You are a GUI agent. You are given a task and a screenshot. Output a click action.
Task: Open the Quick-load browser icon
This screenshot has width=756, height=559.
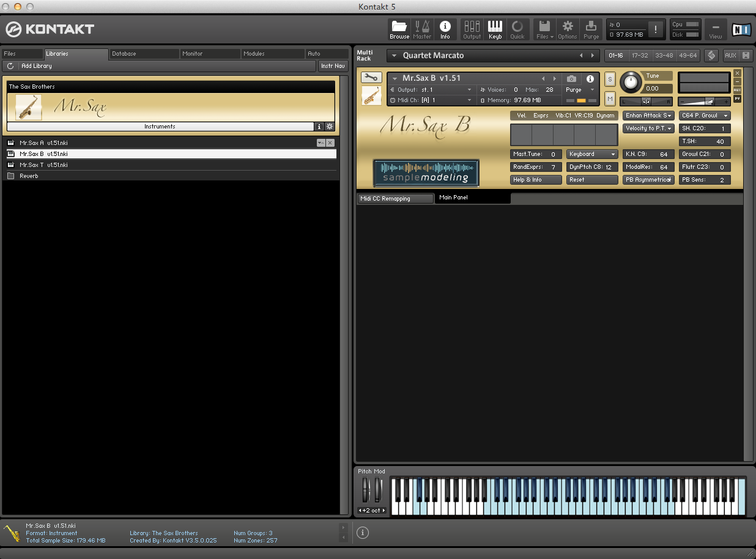tap(517, 29)
